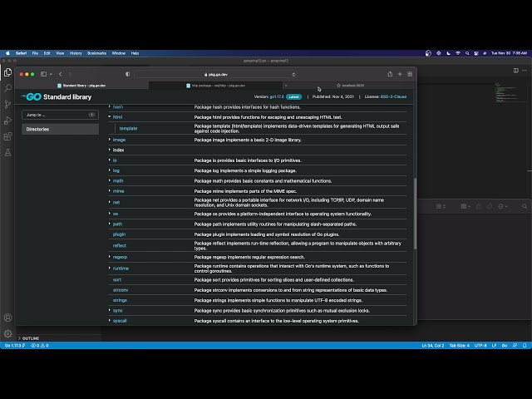Open Control Center in menu bar
This screenshot has height=399, width=532.
click(x=476, y=53)
